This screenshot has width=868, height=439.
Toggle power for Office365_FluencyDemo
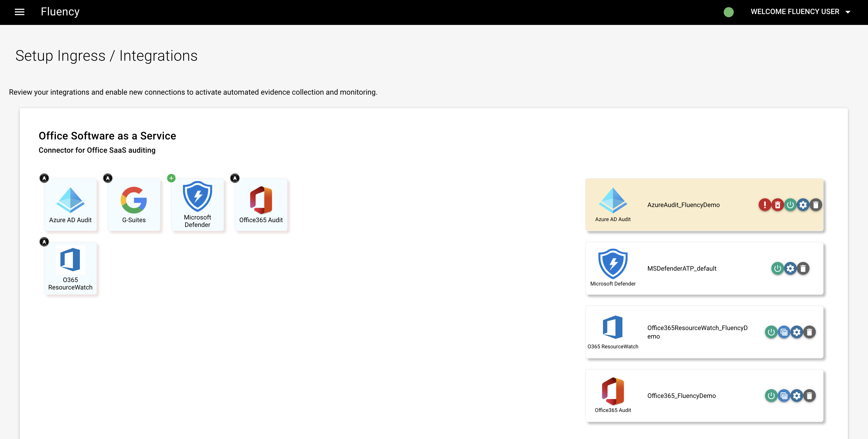click(771, 396)
